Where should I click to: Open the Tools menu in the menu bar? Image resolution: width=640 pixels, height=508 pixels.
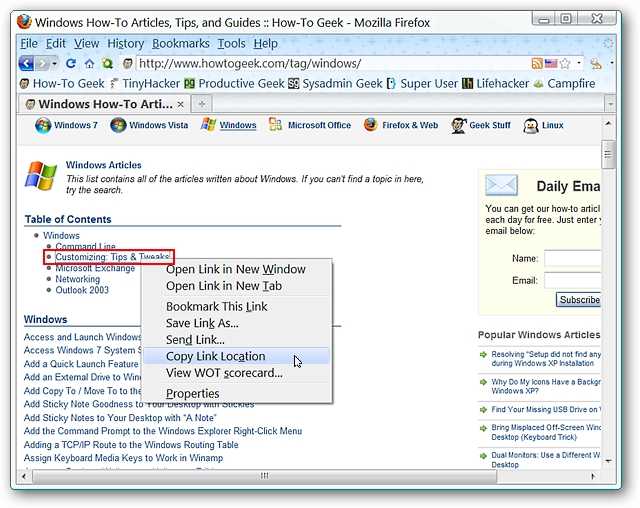[231, 43]
